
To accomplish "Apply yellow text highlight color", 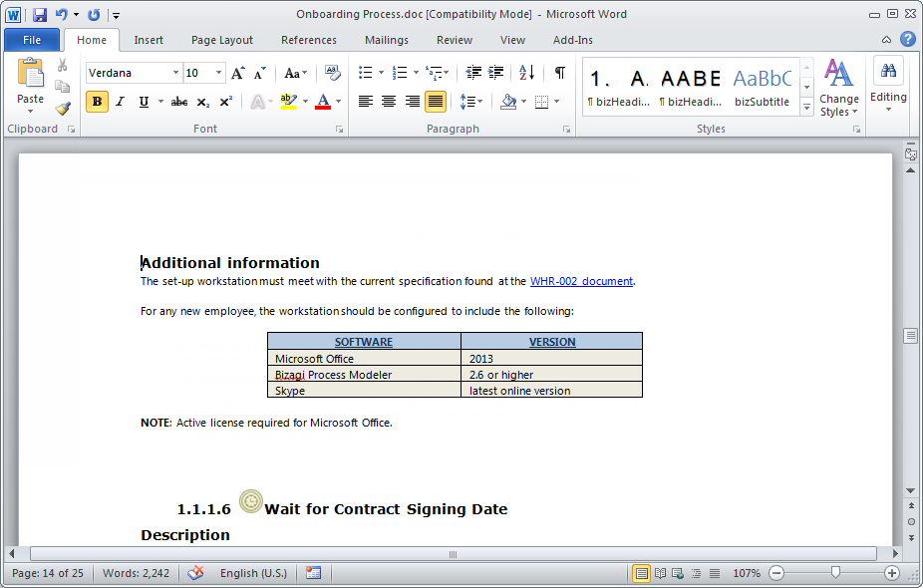I will tap(288, 102).
